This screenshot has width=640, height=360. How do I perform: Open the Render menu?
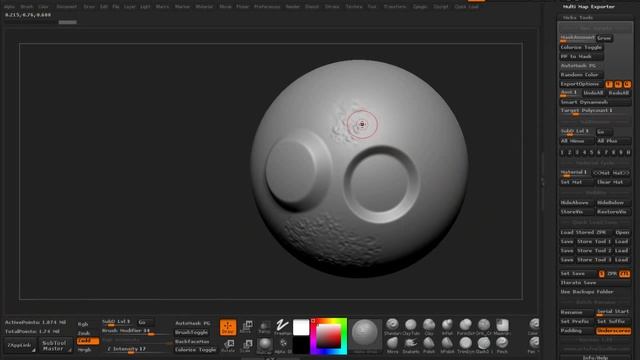tap(293, 7)
